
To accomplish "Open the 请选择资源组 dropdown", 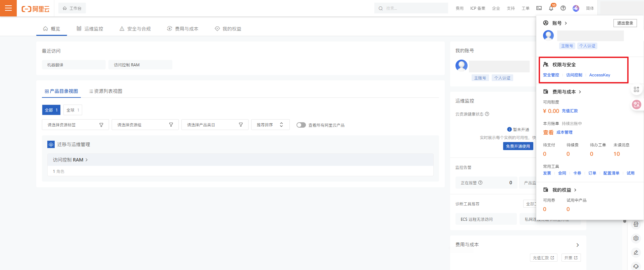I will tap(145, 125).
